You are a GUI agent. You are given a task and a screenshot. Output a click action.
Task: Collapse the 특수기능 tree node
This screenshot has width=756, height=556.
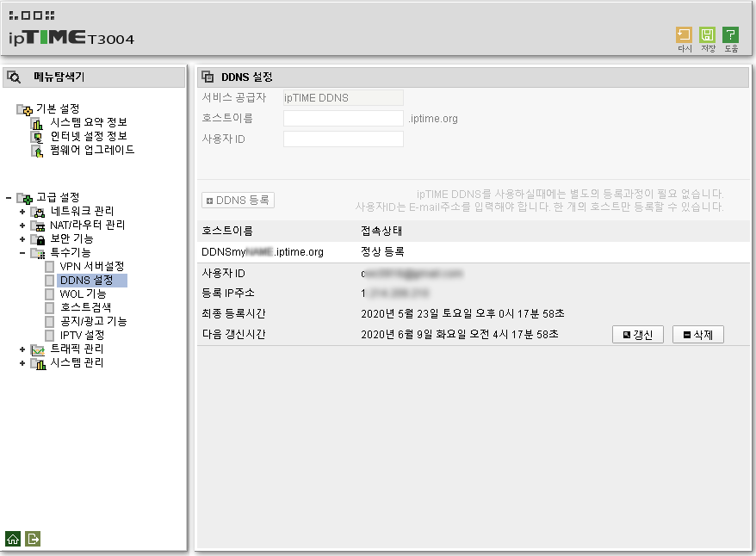(x=22, y=253)
